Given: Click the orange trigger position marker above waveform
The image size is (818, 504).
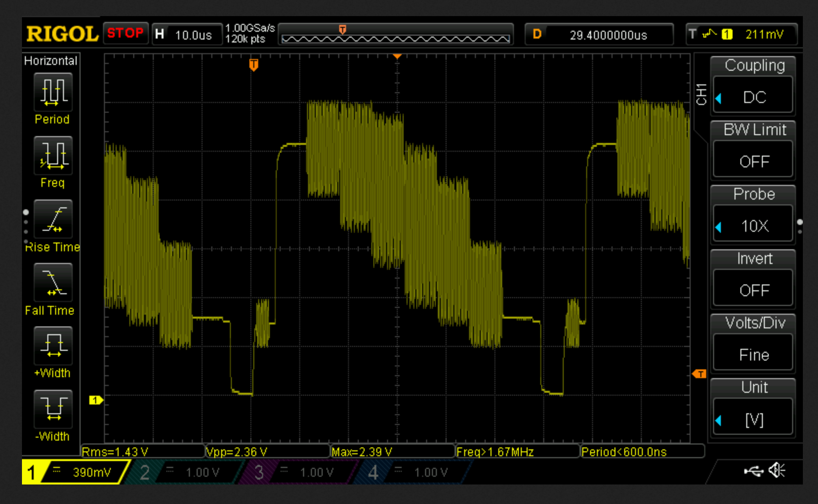Looking at the screenshot, I should pyautogui.click(x=253, y=65).
